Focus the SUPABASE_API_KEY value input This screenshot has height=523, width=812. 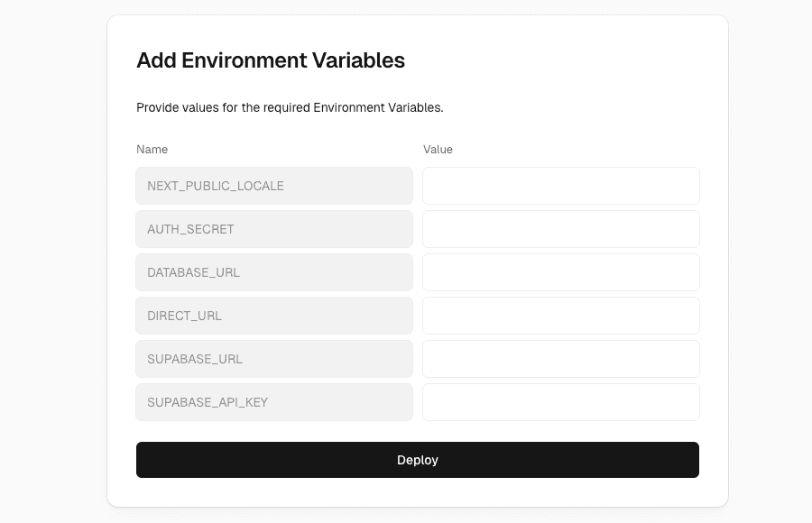coord(560,402)
